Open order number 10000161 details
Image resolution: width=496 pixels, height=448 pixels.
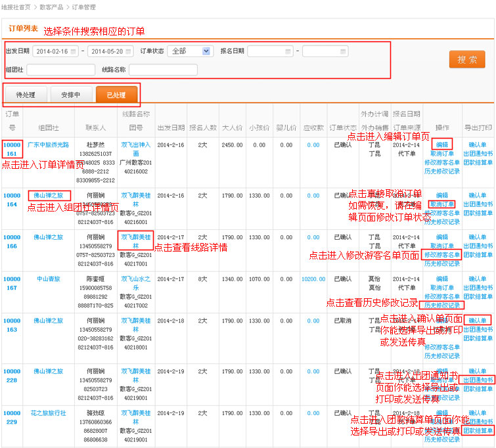[x=12, y=148]
